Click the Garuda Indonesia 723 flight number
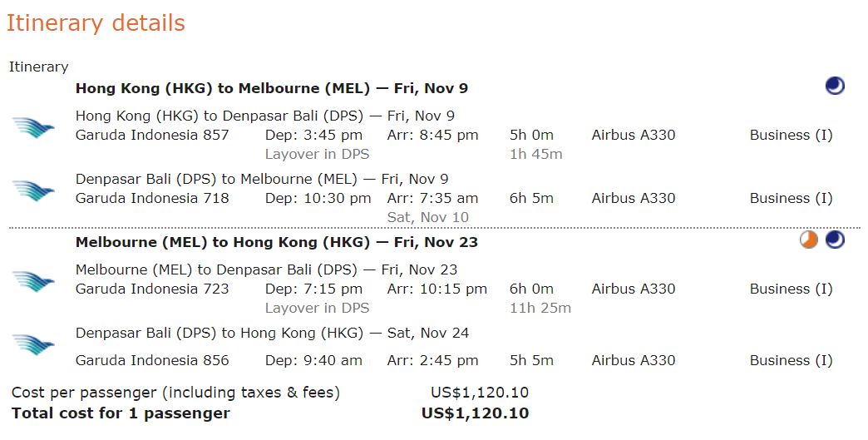Viewport: 868px width, 440px height. [x=152, y=289]
